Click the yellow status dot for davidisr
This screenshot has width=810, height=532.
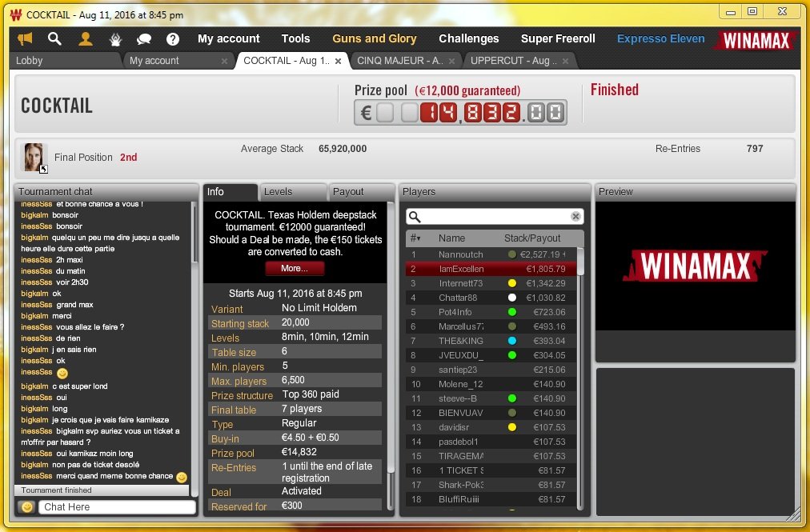click(512, 427)
